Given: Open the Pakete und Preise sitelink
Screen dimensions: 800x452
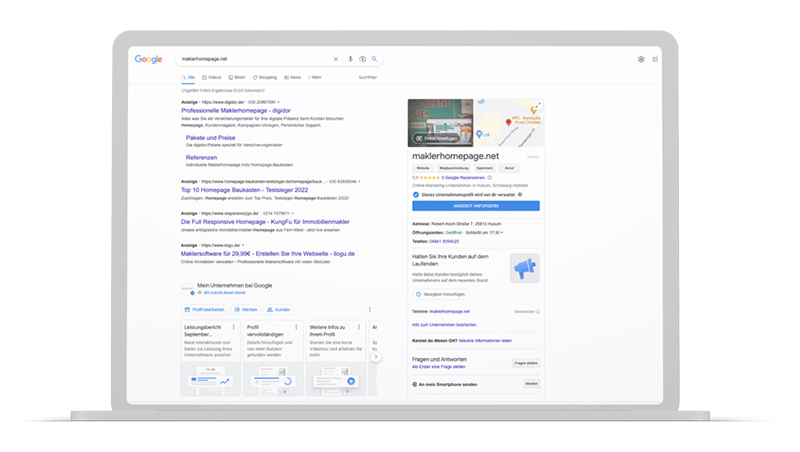Looking at the screenshot, I should (210, 138).
